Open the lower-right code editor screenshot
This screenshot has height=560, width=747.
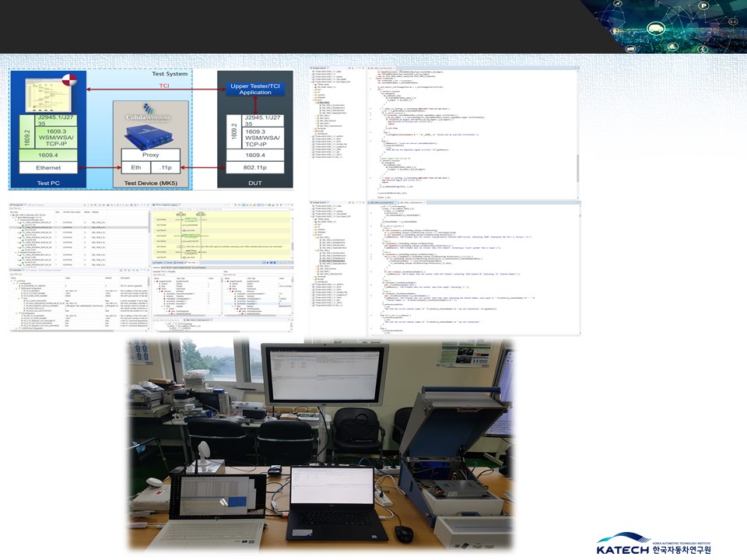point(445,268)
